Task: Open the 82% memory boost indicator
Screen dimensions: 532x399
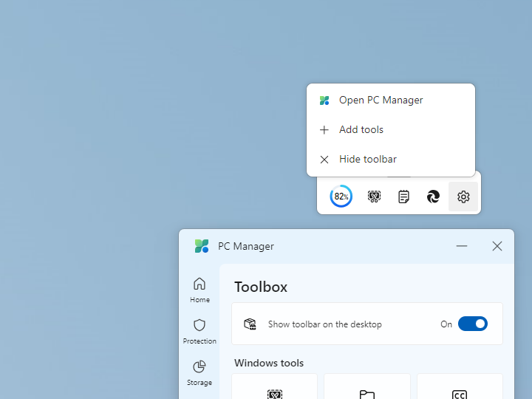Action: tap(341, 196)
